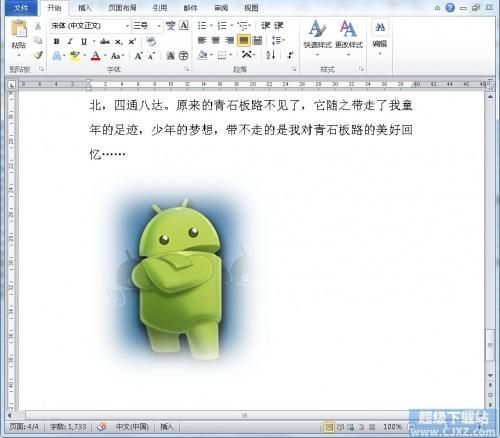The width and height of the screenshot is (500, 438).
Task: Toggle Center paragraph alignment
Action: click(x=216, y=40)
